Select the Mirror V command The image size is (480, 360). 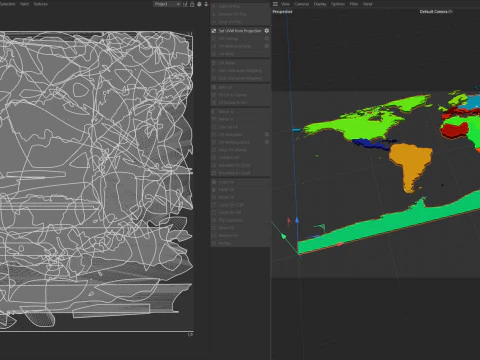[240, 119]
